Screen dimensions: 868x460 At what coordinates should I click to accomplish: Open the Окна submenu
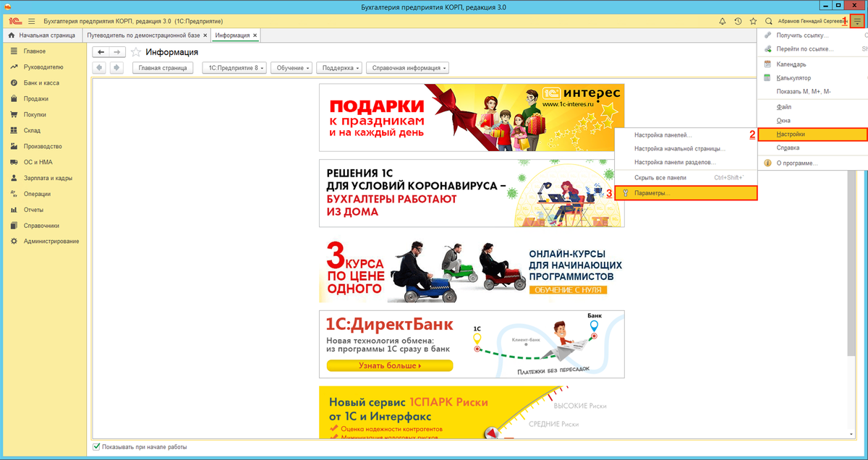pos(812,121)
